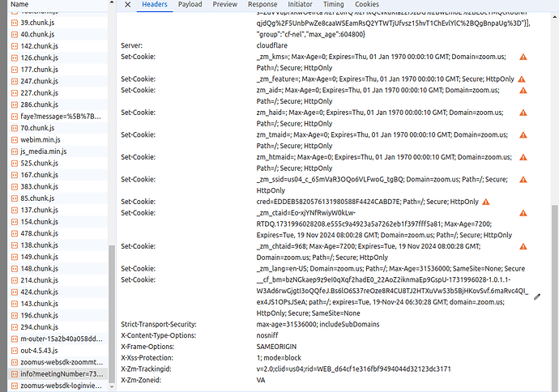The height and width of the screenshot is (392, 559).
Task: Click warning icon for _zm_chtaid cookie
Action: 523,246
